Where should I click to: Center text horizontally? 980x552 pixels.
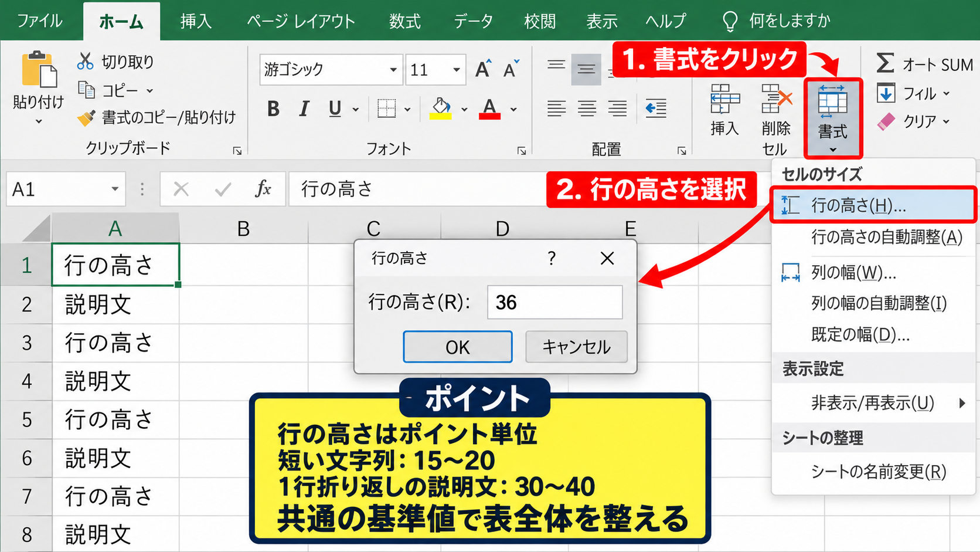(587, 109)
